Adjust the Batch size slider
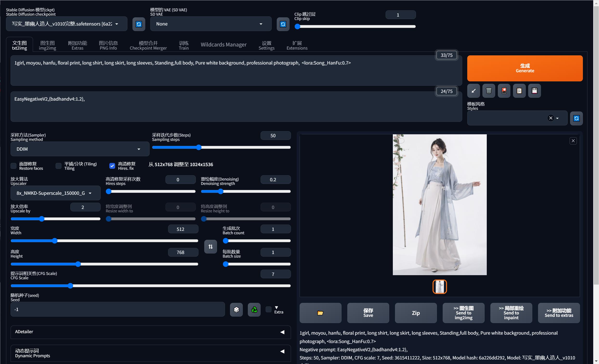 (x=257, y=264)
